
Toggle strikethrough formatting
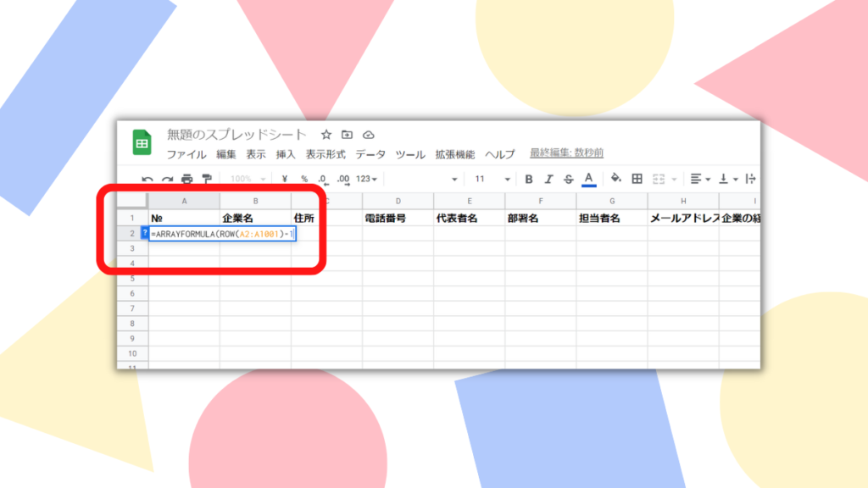click(568, 179)
